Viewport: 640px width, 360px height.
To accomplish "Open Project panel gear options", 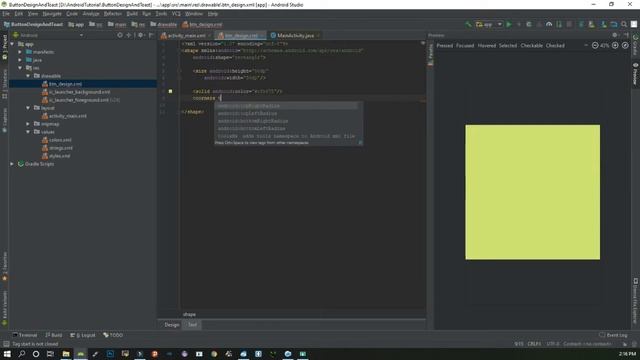I will (x=140, y=35).
